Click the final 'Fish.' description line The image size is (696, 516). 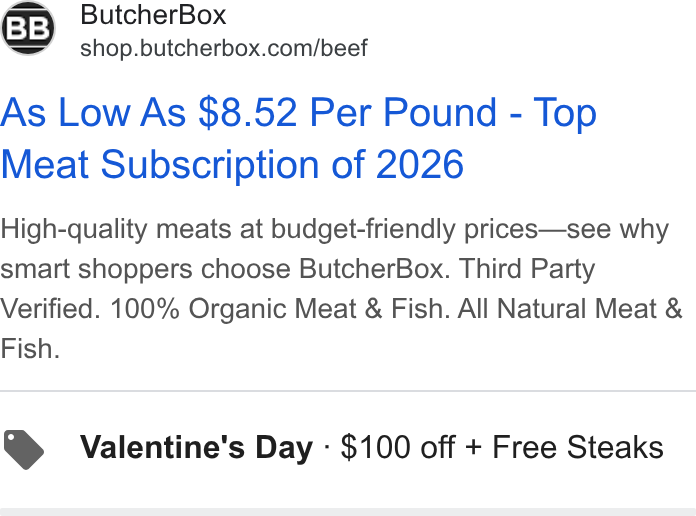point(30,349)
